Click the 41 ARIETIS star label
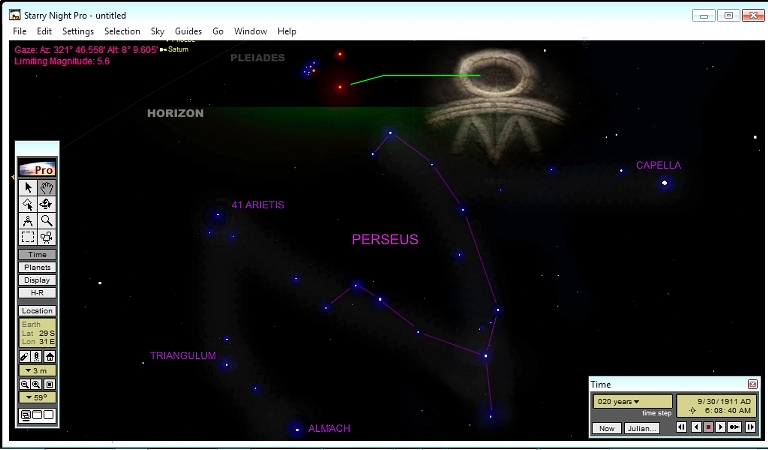 point(258,205)
